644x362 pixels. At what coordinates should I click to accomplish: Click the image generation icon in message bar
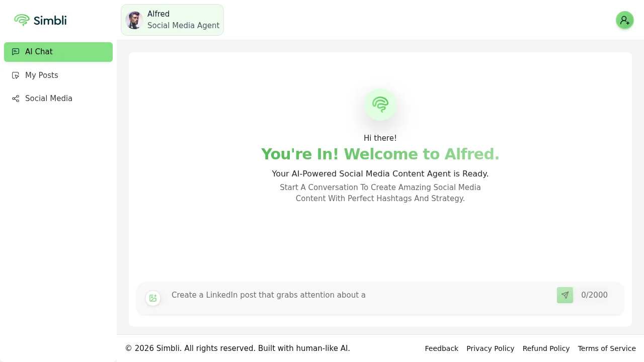pos(153,298)
